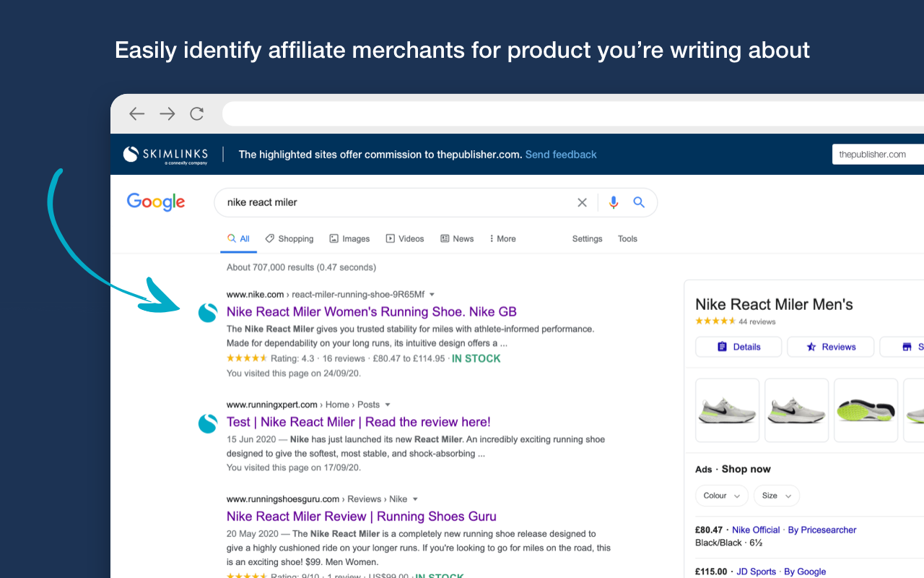Open the Google logo homepage link

[156, 202]
